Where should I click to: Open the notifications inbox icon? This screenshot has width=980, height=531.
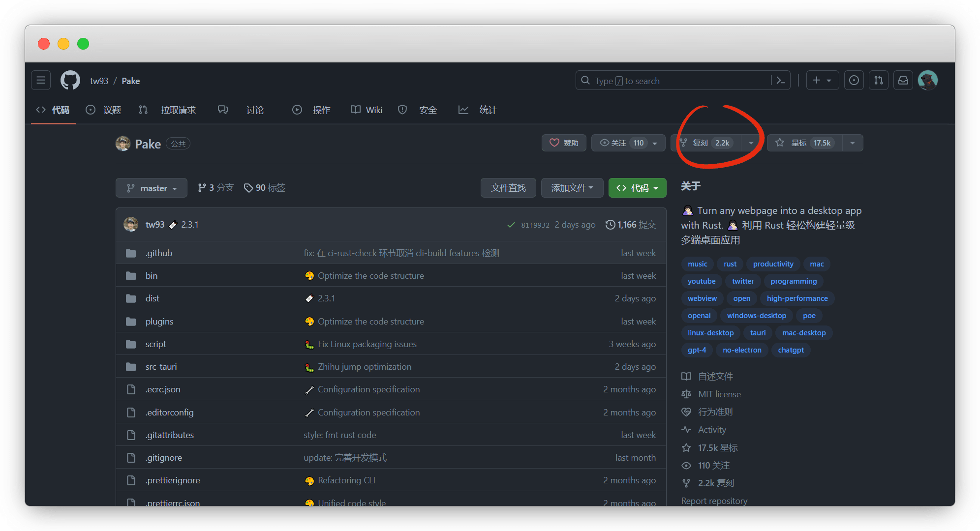coord(903,80)
